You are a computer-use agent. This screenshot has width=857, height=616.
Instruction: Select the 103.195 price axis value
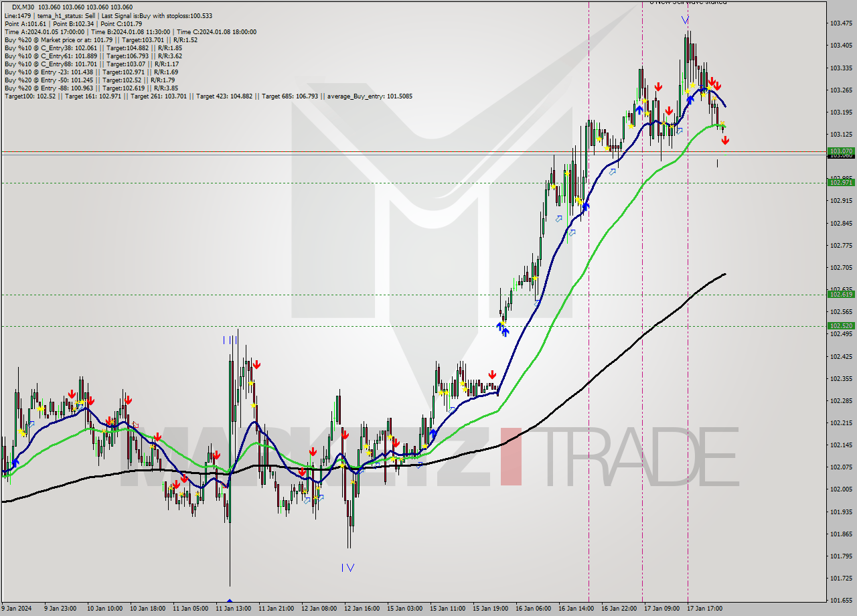coord(841,112)
